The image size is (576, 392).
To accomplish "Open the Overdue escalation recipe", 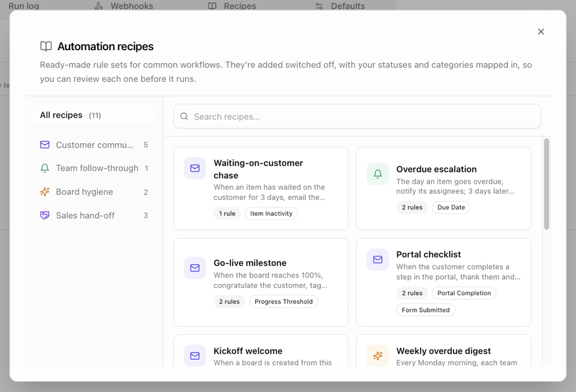I will 444,189.
